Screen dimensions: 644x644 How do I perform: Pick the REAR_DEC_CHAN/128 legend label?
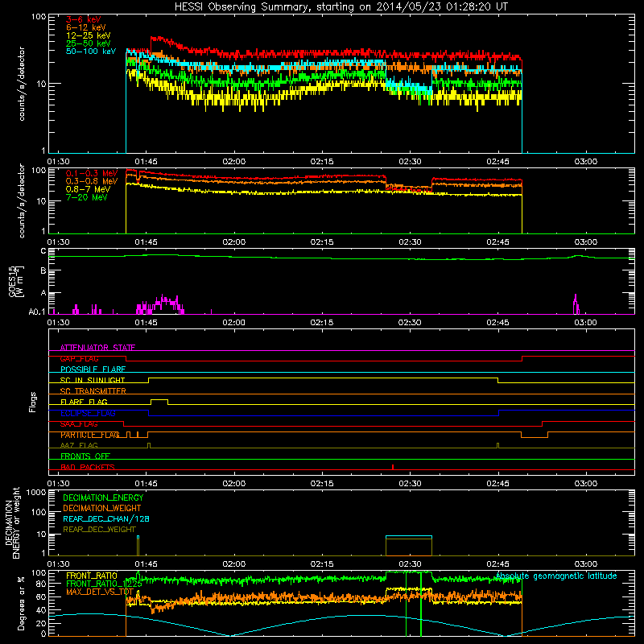106,518
